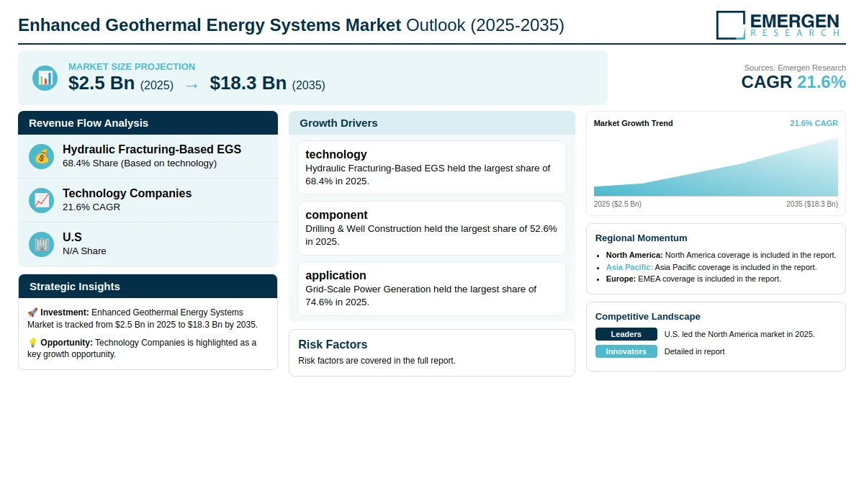Click the Revenue Flow Analysis header

click(x=148, y=122)
